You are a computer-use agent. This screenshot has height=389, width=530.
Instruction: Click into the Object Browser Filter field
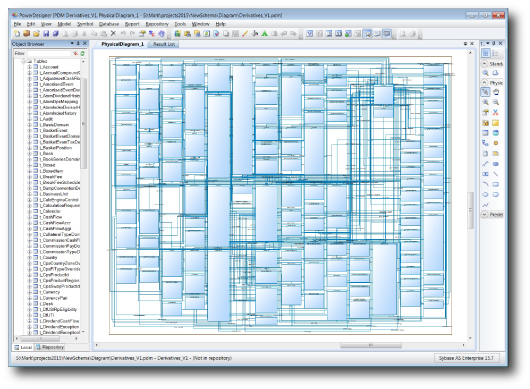[49, 53]
